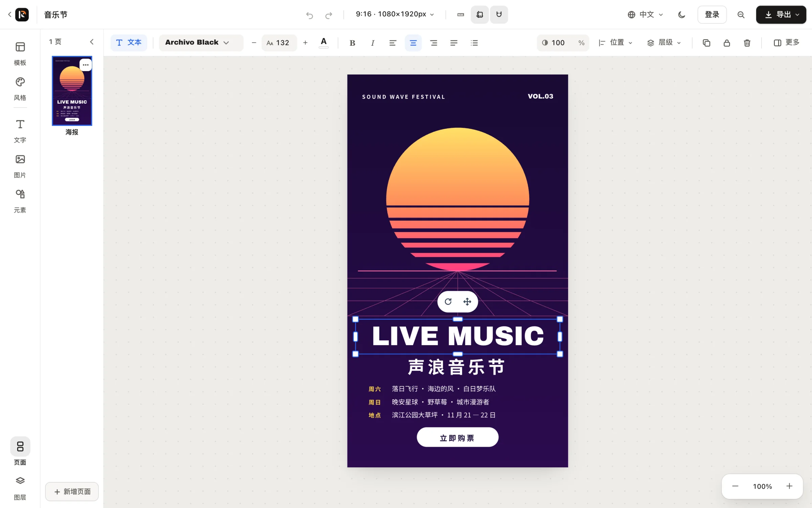
Task: Toggle italic formatting
Action: click(x=373, y=43)
